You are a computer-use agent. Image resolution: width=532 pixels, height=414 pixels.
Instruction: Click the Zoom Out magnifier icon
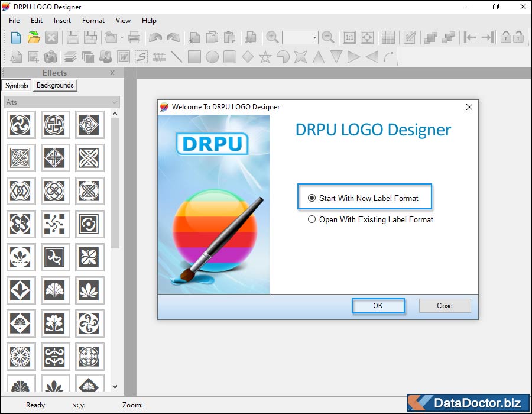click(x=328, y=37)
